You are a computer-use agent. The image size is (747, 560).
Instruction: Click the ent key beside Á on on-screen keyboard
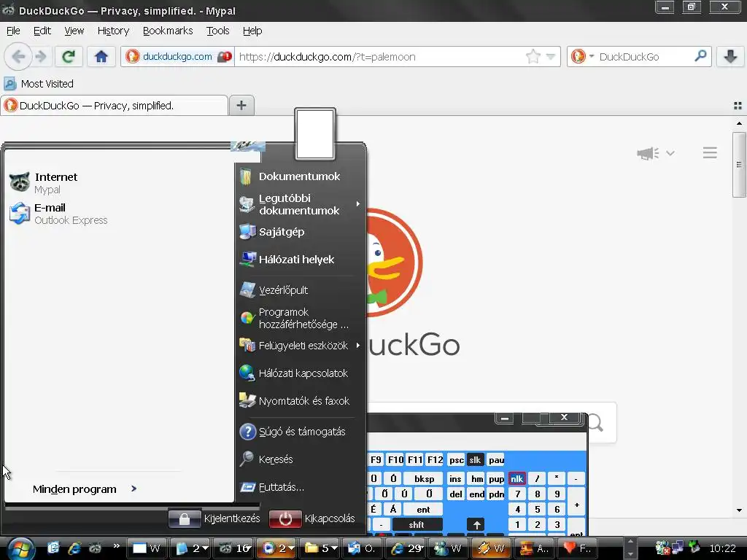pos(423,510)
